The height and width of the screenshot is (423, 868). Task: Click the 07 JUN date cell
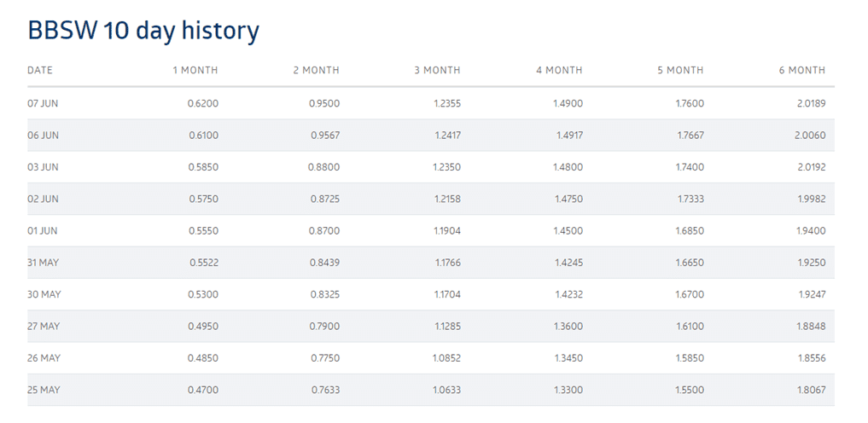pyautogui.click(x=43, y=103)
